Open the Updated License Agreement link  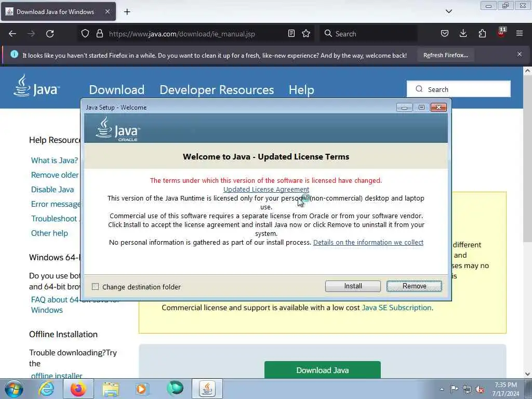coord(266,189)
